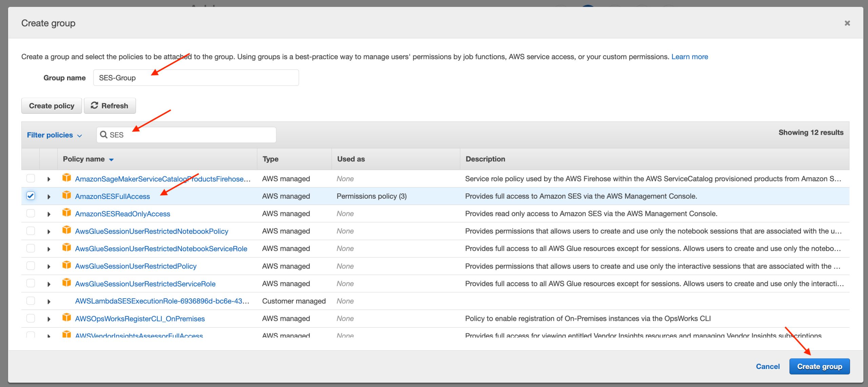Open the Filter policies dropdown
The height and width of the screenshot is (387, 868).
[54, 135]
